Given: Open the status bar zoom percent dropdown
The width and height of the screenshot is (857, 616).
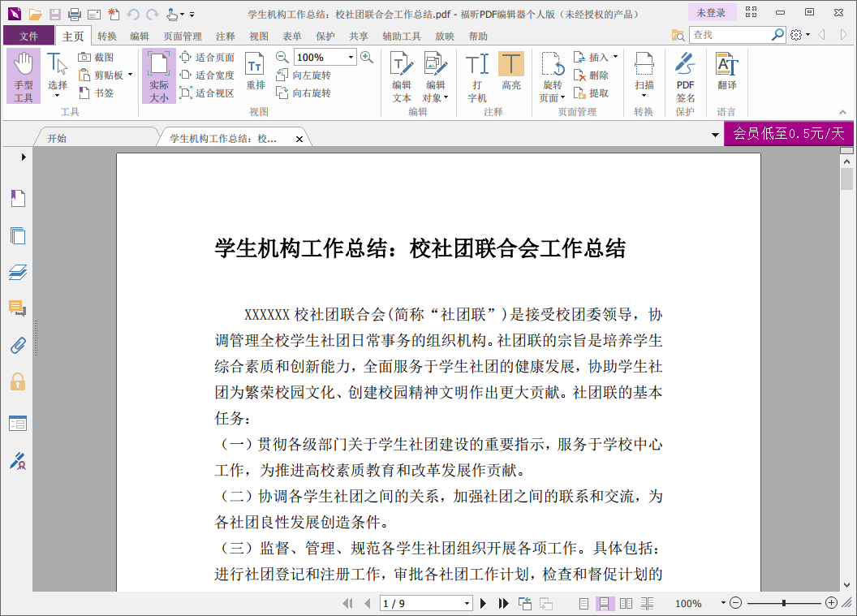Looking at the screenshot, I should coord(723,603).
